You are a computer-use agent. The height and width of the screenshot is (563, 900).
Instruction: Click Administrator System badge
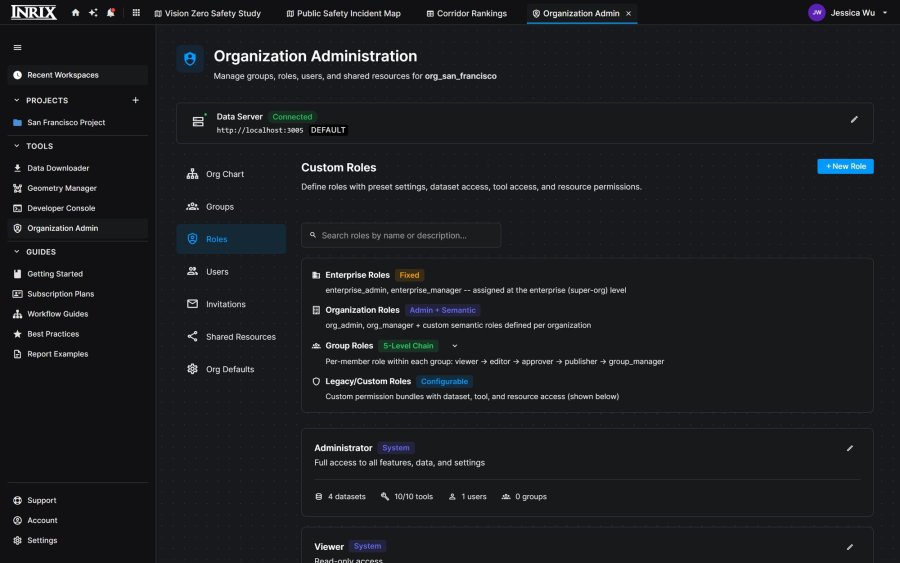[396, 448]
